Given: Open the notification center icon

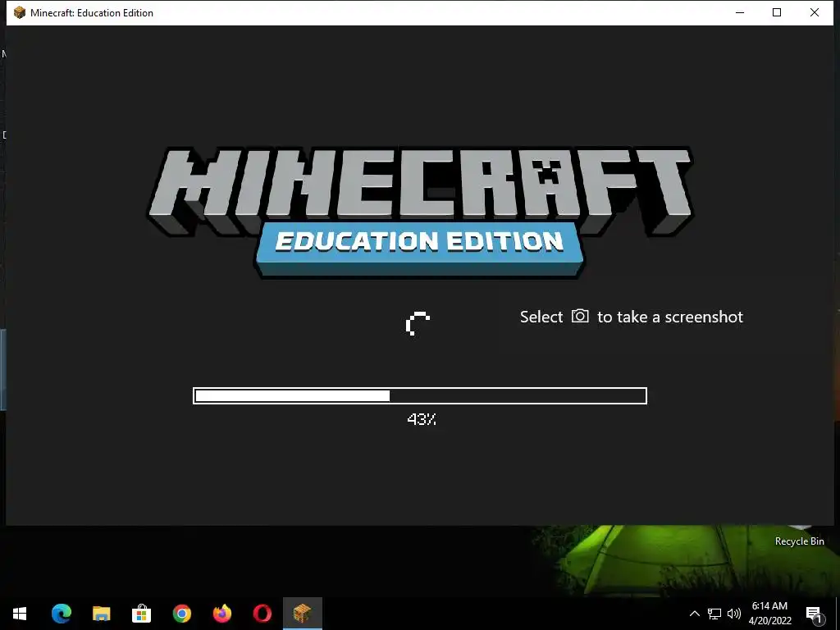Looking at the screenshot, I should (814, 614).
